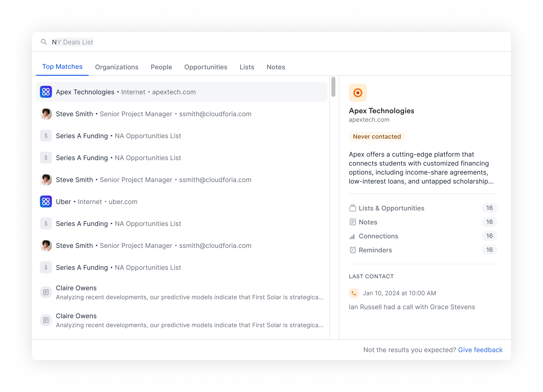The width and height of the screenshot is (543, 392).
Task: Click the orange Apex Technologies preview logo
Action: (x=357, y=93)
